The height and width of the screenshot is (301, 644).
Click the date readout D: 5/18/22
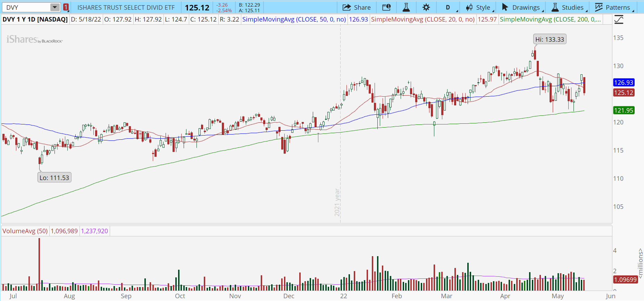click(86, 19)
